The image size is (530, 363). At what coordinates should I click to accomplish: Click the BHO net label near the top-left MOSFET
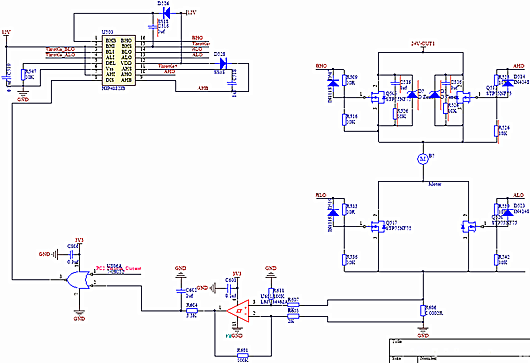pos(321,66)
